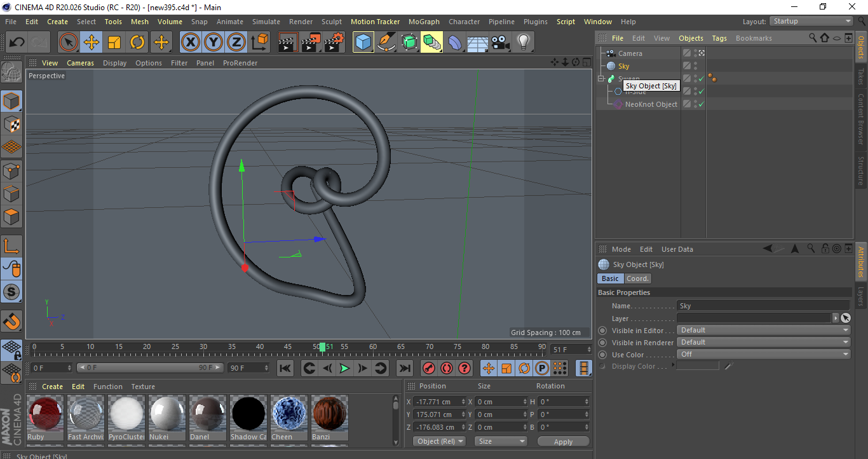Open User Data menu
The height and width of the screenshot is (459, 868).
tap(677, 249)
